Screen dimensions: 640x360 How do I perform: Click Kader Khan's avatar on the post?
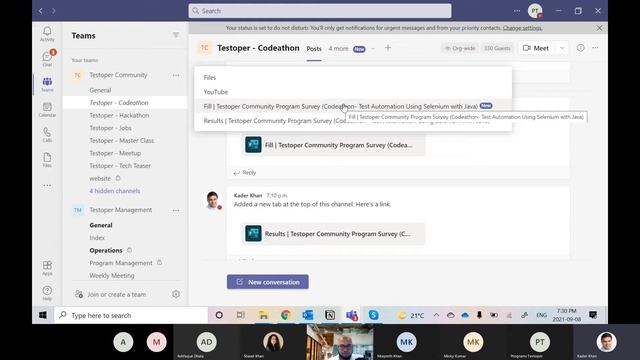tap(213, 200)
